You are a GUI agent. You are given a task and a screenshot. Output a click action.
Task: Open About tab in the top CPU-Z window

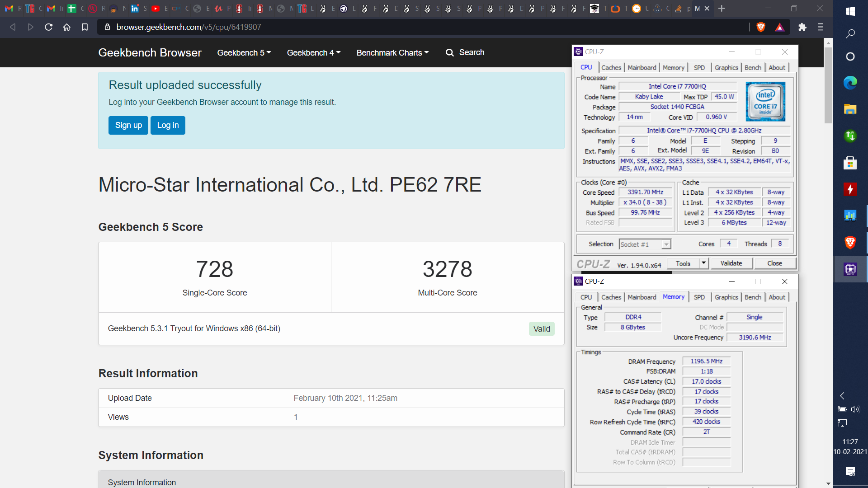(777, 68)
